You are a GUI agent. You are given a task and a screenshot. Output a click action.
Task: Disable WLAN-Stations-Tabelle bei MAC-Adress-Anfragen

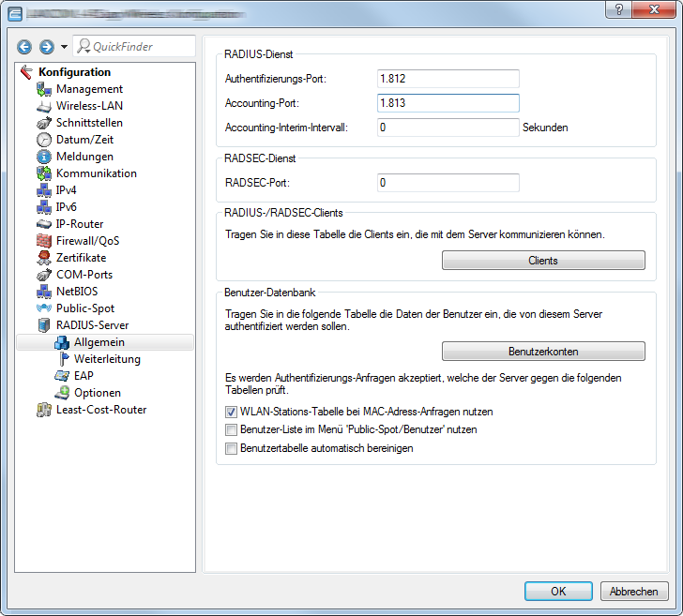click(x=231, y=412)
